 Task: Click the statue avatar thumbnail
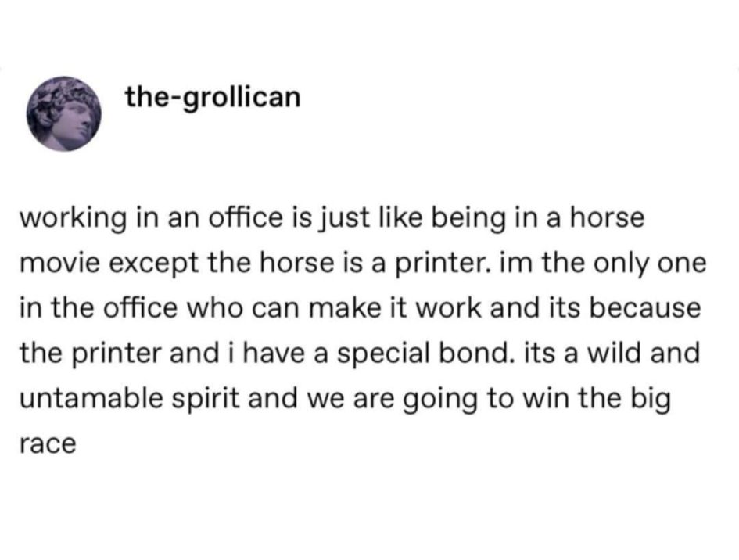[63, 113]
